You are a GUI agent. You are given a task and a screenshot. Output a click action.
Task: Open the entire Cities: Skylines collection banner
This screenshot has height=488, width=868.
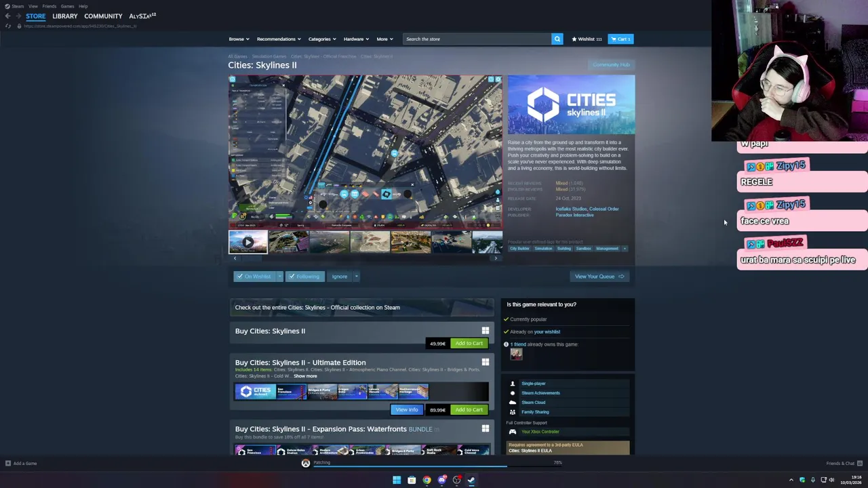pos(362,308)
